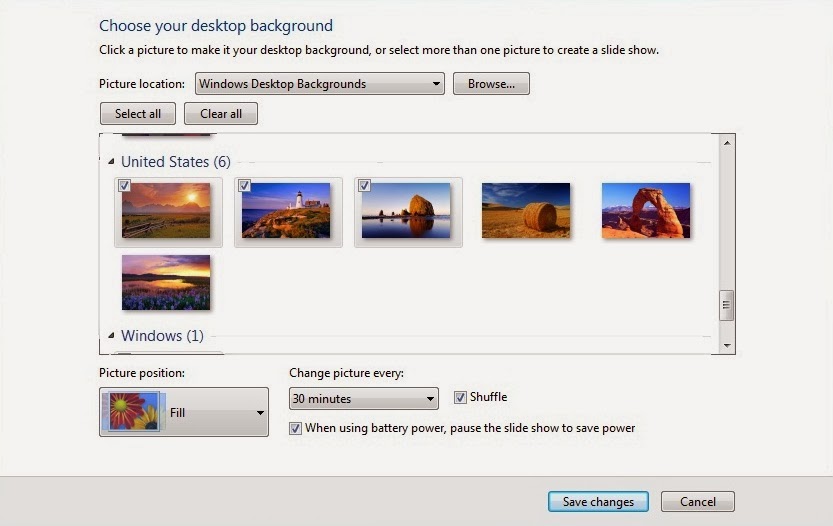Click the Windows (1) heading
Image resolution: width=833 pixels, height=526 pixels.
(x=163, y=336)
